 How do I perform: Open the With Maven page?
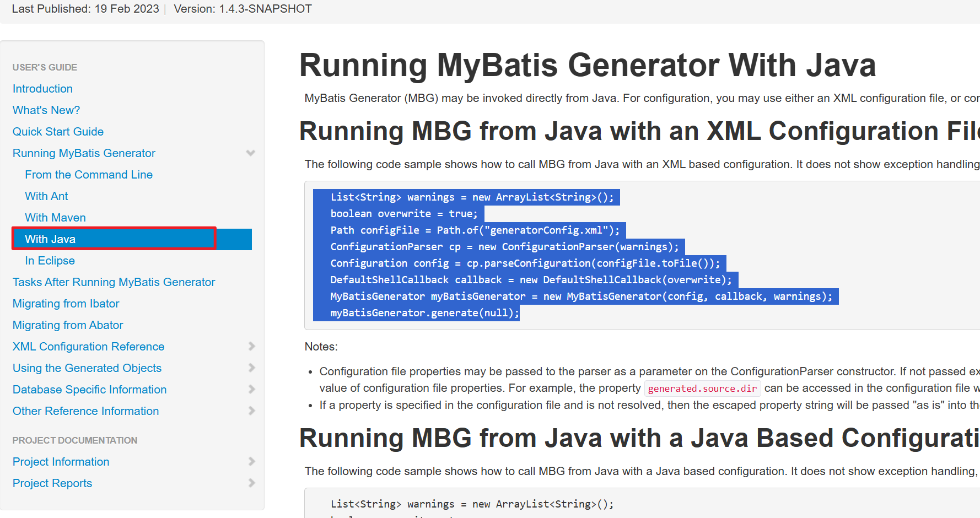(55, 217)
